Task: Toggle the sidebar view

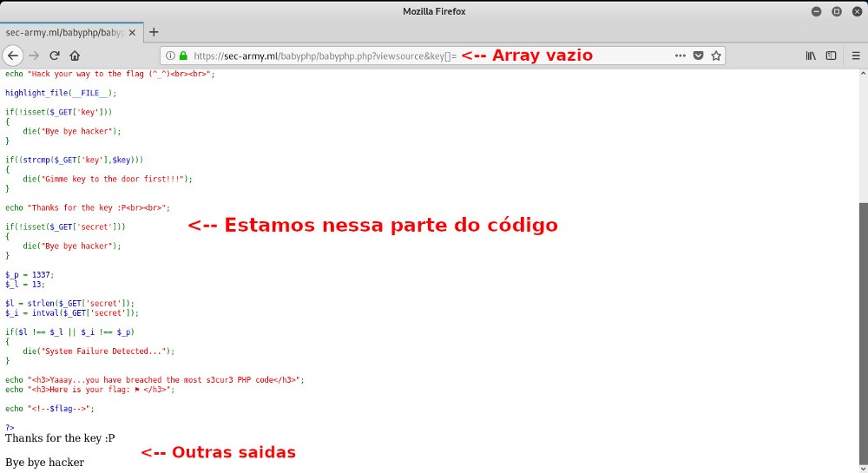Action: (x=831, y=56)
